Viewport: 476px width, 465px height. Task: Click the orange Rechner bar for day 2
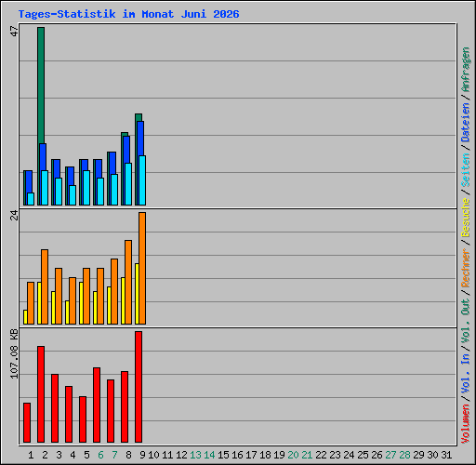pos(45,286)
